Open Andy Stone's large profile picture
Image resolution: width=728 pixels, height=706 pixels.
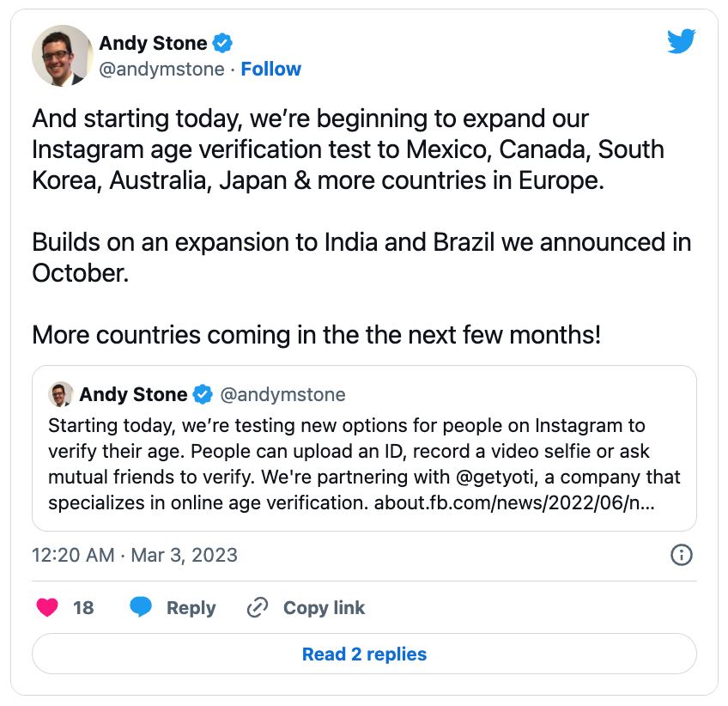point(62,55)
